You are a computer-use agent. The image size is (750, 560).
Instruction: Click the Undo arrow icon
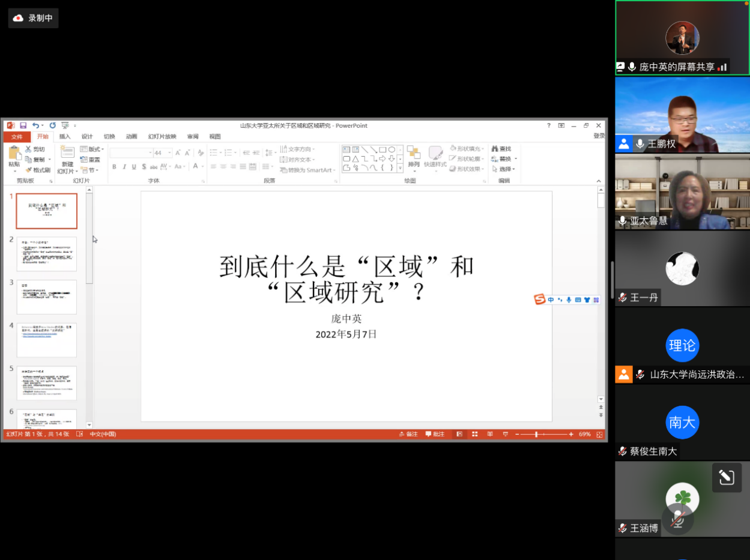[36, 125]
